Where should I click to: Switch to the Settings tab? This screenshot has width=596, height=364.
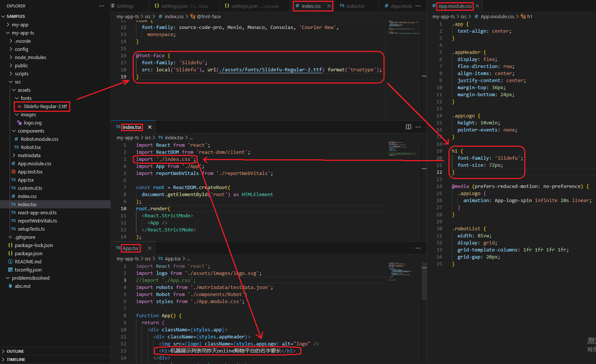(125, 6)
